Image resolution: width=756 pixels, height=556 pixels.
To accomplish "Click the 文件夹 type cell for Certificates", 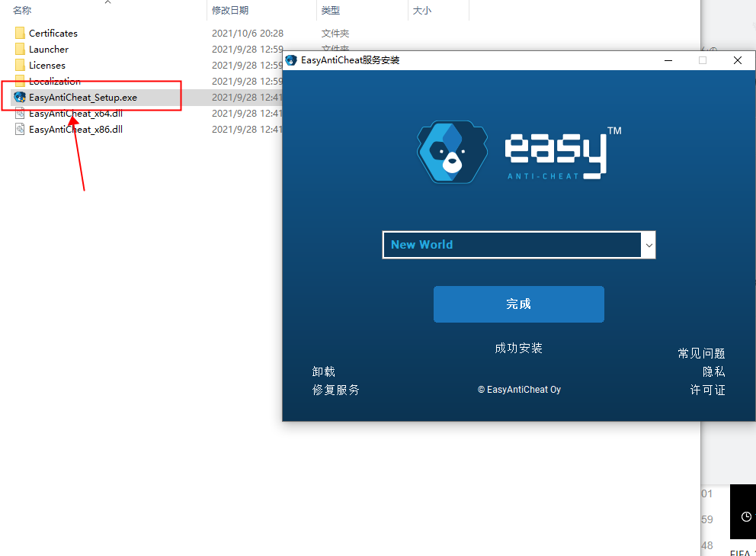I will [335, 34].
